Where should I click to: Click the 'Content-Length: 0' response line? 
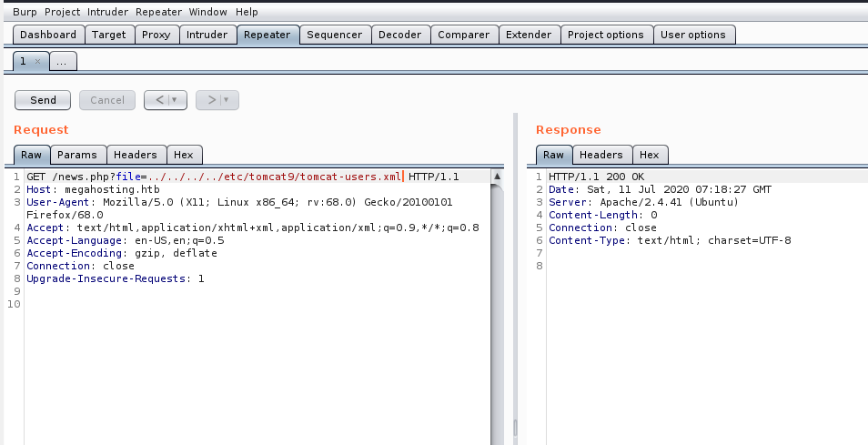(x=603, y=216)
